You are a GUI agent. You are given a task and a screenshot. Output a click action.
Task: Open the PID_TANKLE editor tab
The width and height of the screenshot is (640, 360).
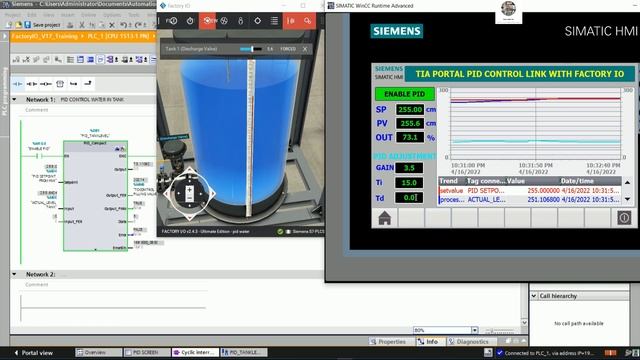tap(243, 352)
